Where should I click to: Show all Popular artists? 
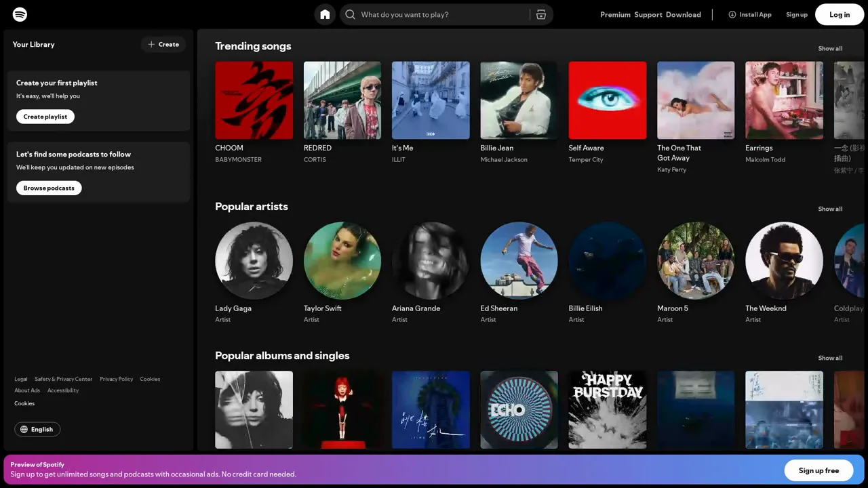[x=830, y=209]
